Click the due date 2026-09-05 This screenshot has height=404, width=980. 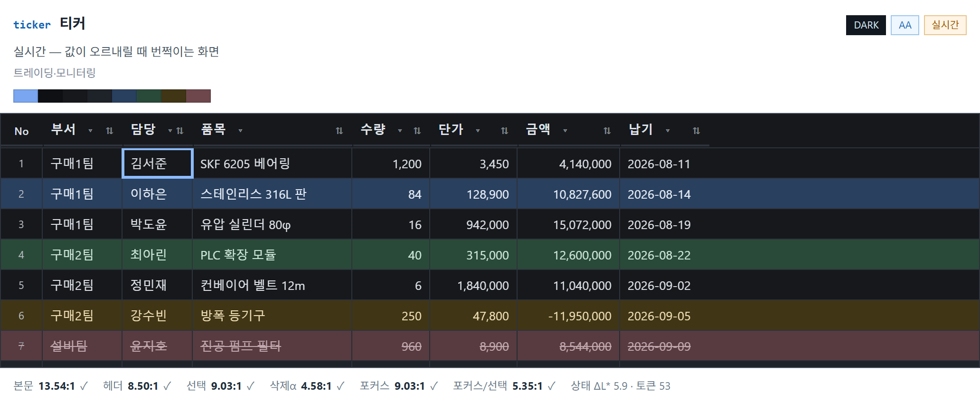click(659, 316)
